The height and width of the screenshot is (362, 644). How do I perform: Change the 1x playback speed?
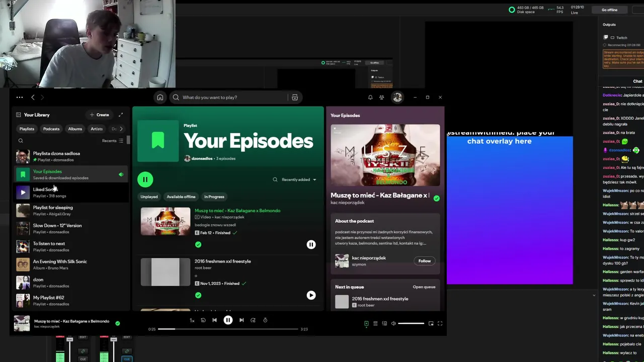click(192, 320)
